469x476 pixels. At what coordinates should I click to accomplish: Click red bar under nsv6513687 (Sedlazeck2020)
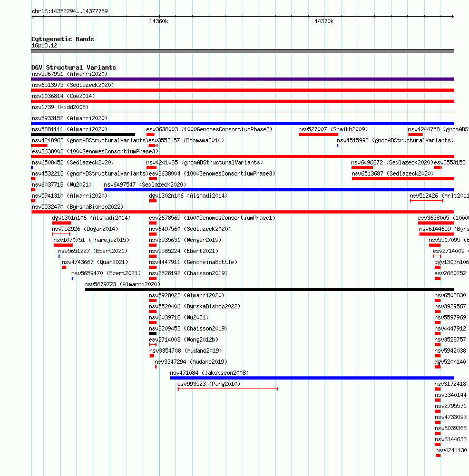tap(403, 179)
